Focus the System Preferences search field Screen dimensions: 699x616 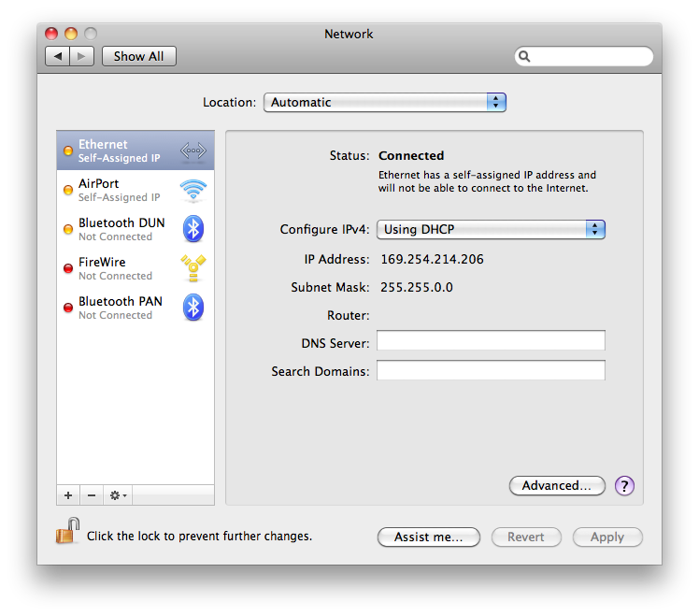[583, 56]
